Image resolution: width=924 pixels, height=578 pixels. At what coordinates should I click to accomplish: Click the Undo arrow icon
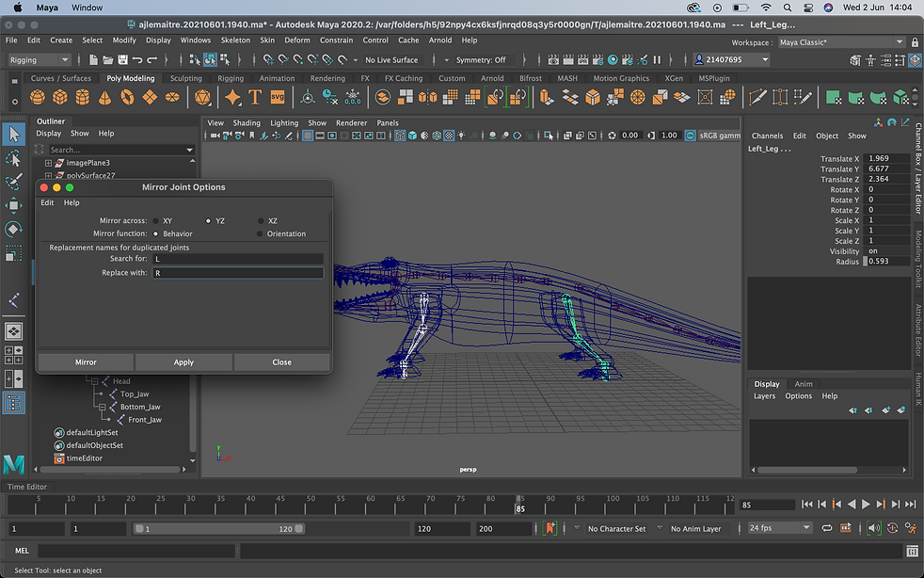[137, 59]
